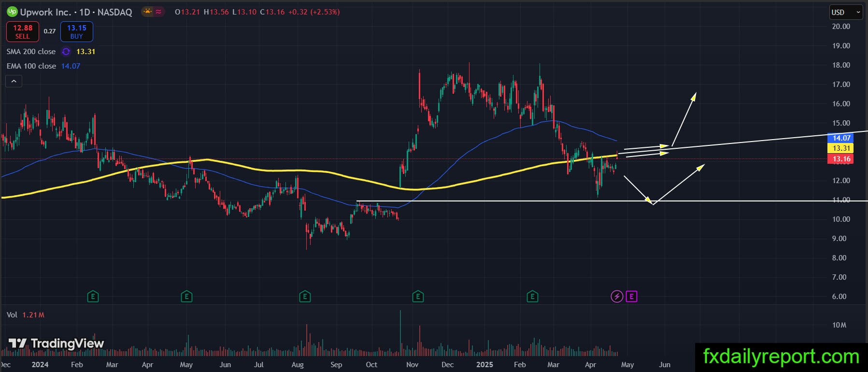The height and width of the screenshot is (372, 868).
Task: Click the Sep label on the time axis
Action: [336, 365]
